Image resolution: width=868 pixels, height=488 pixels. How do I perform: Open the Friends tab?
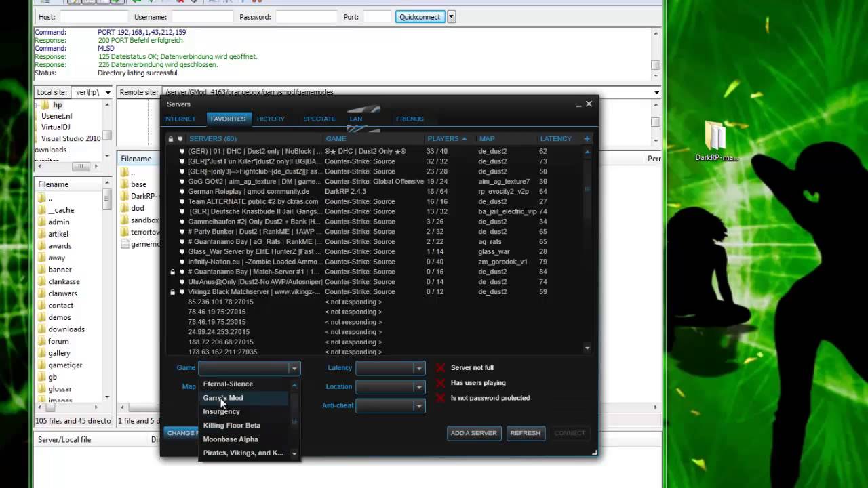point(410,119)
